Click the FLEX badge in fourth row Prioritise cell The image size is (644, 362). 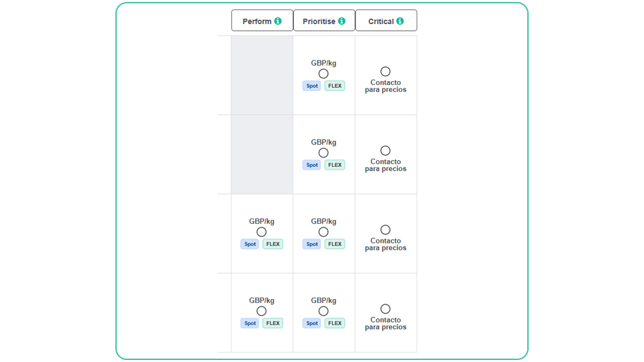point(335,323)
